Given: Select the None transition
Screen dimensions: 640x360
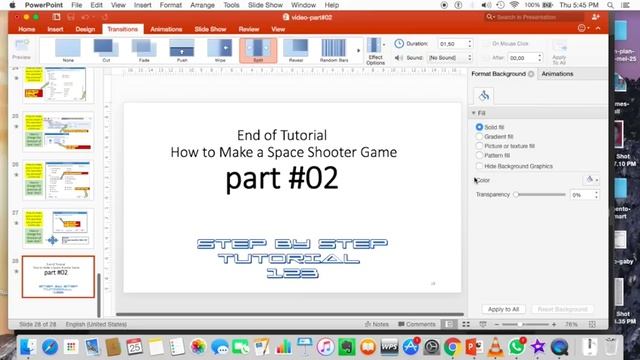Looking at the screenshot, I should [x=68, y=51].
